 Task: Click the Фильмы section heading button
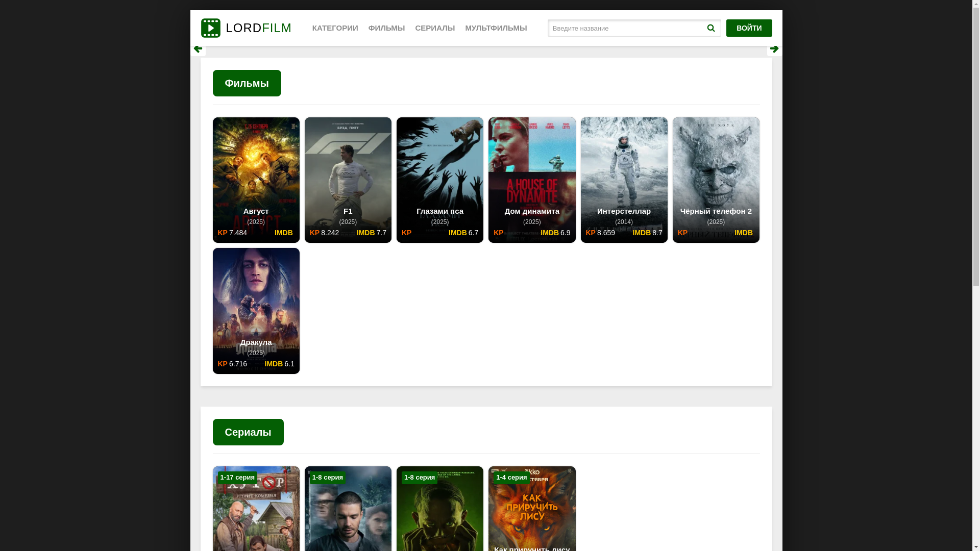(247, 83)
